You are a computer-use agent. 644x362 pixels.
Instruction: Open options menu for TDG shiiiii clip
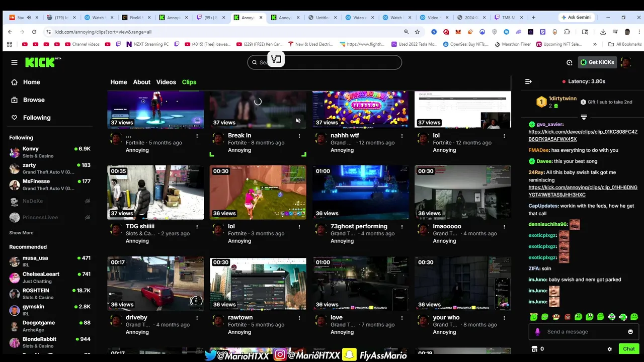tap(197, 227)
